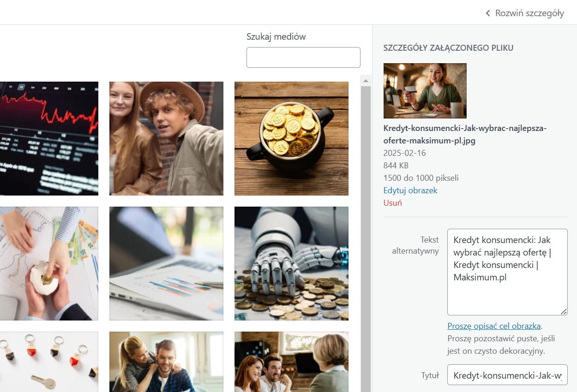Open the Edytuj obrazek link
Image resolution: width=577 pixels, height=392 pixels.
pos(410,190)
